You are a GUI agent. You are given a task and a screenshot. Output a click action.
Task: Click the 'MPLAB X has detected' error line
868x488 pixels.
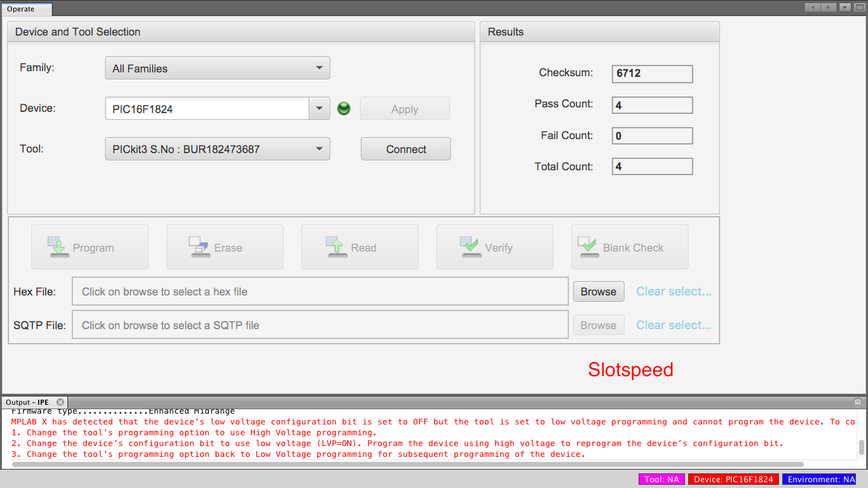point(433,422)
